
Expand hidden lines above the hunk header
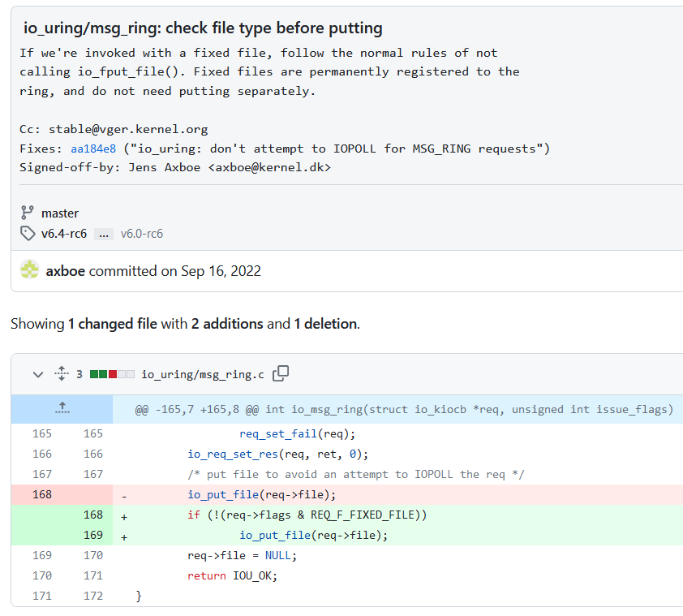62,409
